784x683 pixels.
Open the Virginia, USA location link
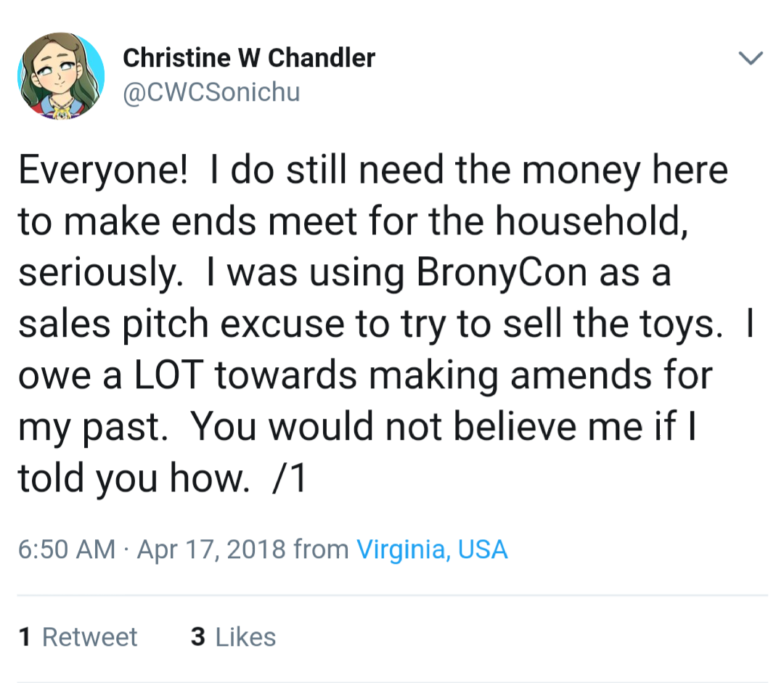(x=432, y=549)
